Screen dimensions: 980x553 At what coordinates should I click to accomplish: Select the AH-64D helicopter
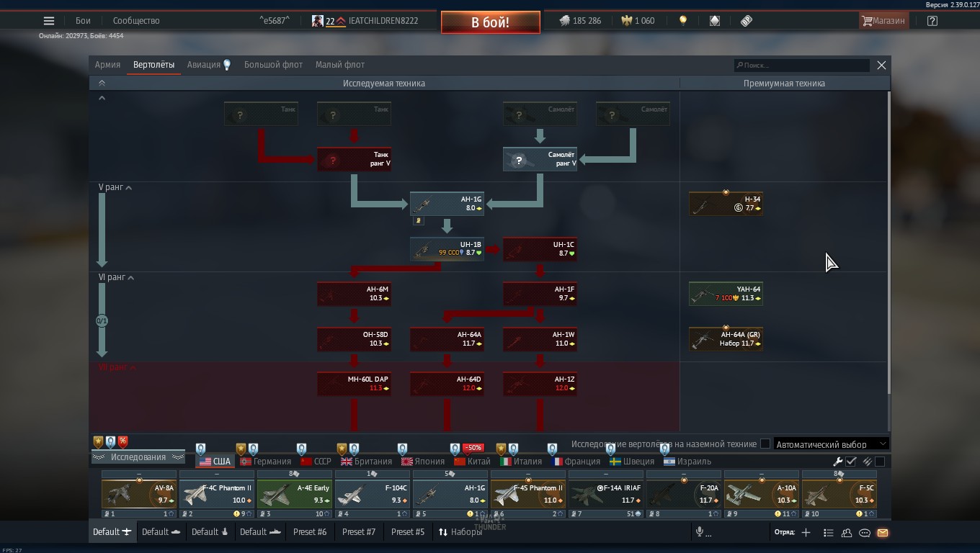(447, 384)
